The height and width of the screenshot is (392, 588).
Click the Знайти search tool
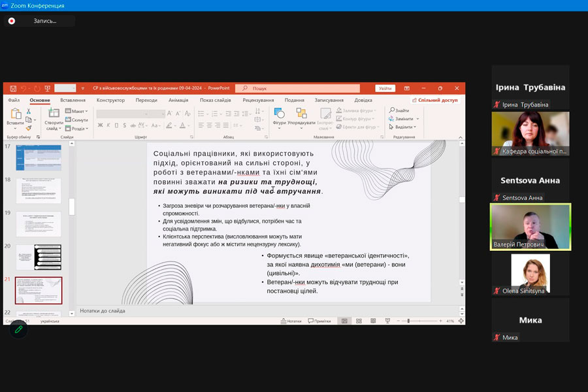pyautogui.click(x=399, y=110)
